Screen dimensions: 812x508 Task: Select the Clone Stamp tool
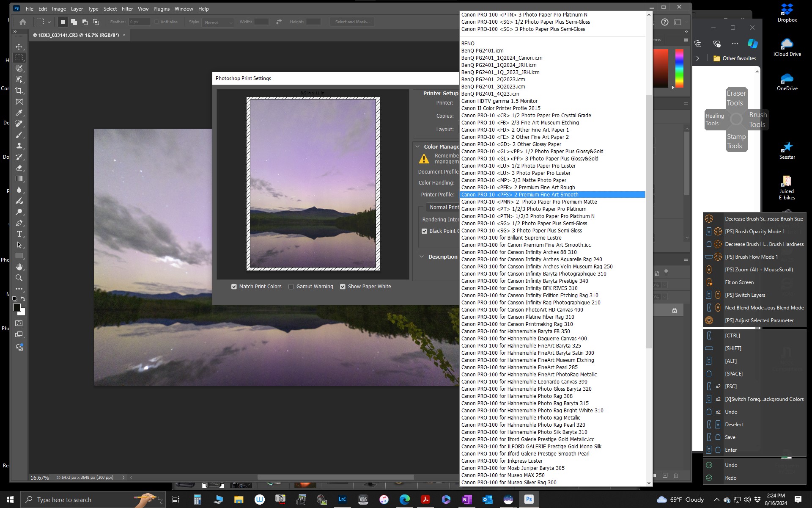point(19,146)
